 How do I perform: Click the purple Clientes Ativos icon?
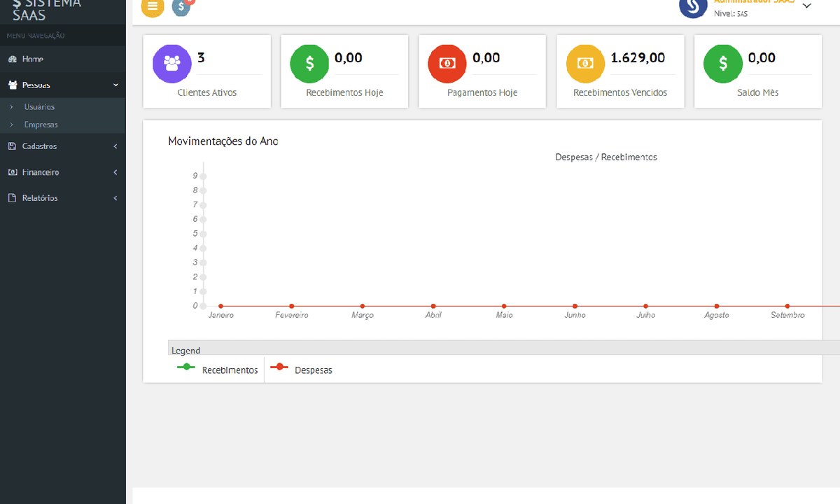pos(172,63)
